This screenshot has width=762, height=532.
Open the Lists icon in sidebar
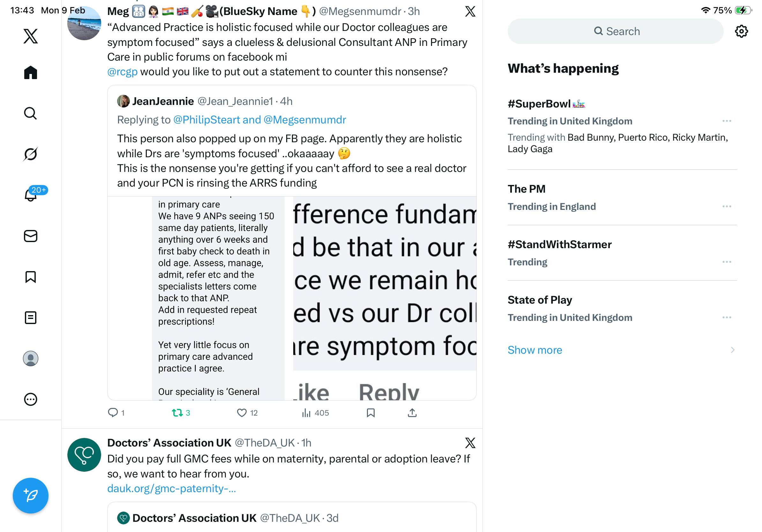tap(31, 317)
